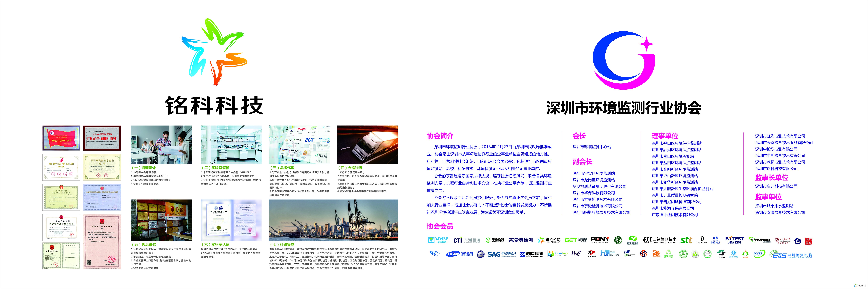Open the 品牌代理 brand logos image

click(300, 145)
